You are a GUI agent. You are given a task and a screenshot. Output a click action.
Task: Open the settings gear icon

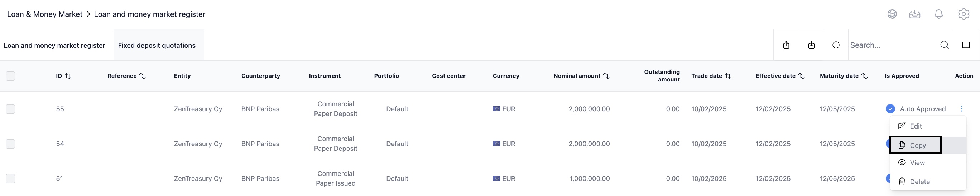[x=963, y=14]
